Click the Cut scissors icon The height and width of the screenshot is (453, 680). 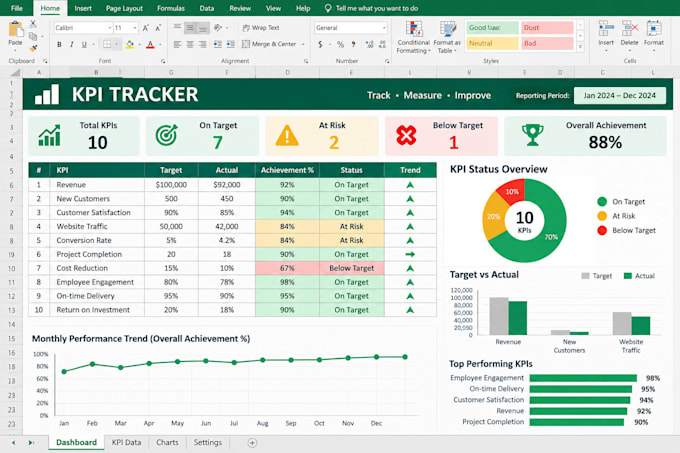tap(33, 24)
